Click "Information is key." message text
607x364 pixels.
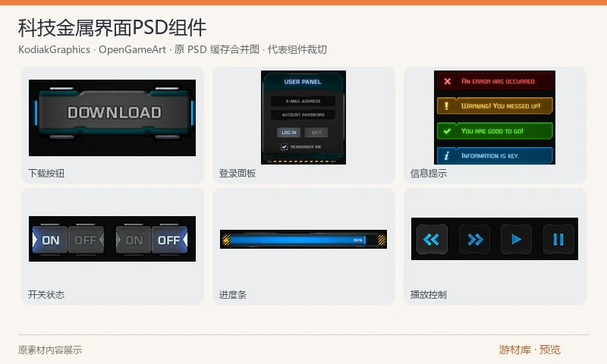pyautogui.click(x=490, y=156)
